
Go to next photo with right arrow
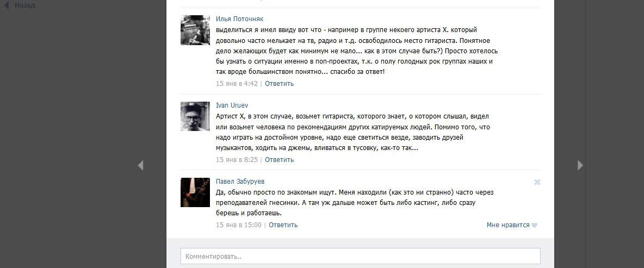point(580,165)
